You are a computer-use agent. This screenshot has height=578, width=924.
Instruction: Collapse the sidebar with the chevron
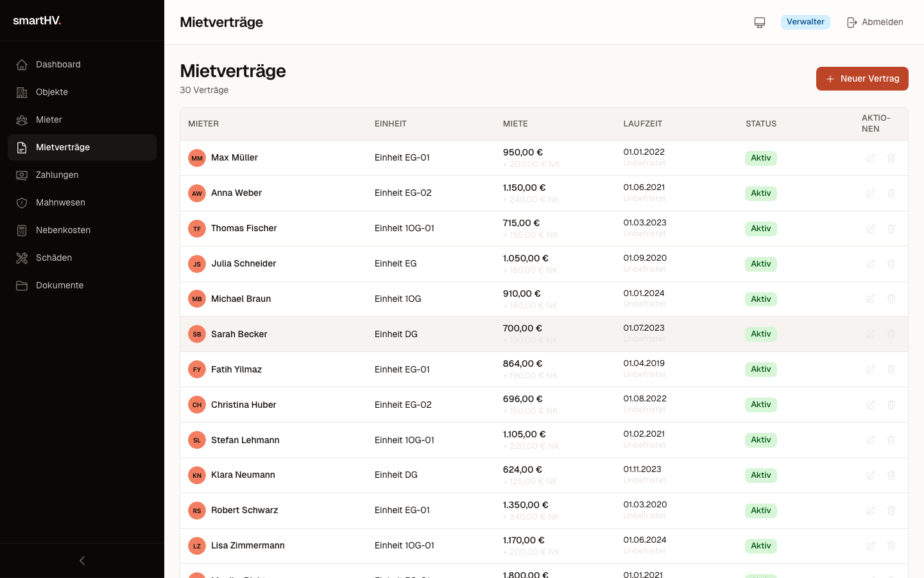click(x=81, y=560)
